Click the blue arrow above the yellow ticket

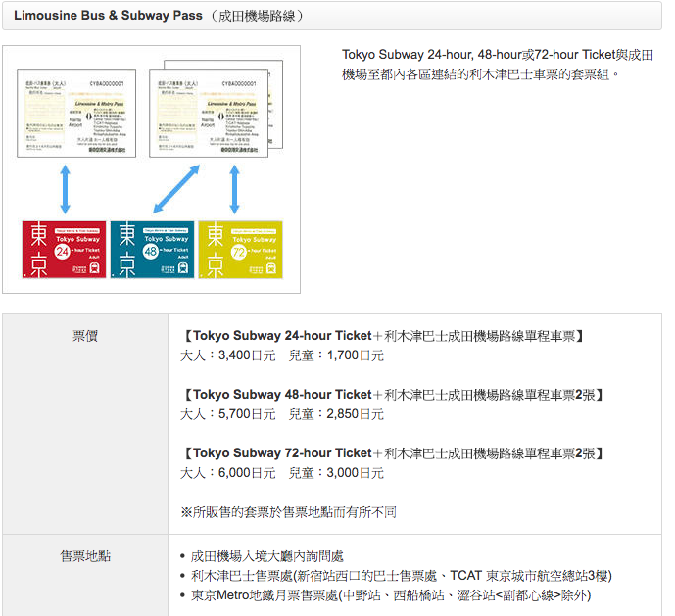point(235,189)
